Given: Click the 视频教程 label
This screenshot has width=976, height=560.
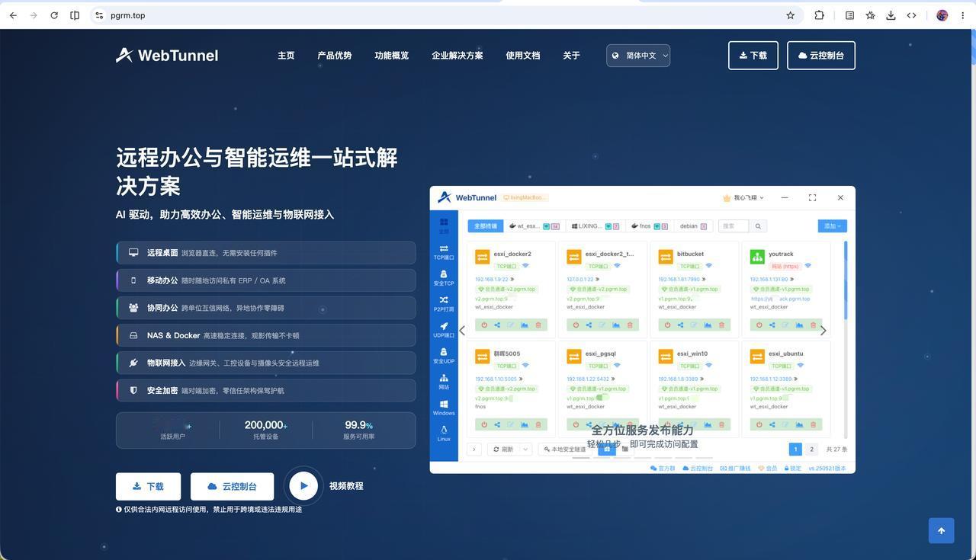Looking at the screenshot, I should (346, 486).
